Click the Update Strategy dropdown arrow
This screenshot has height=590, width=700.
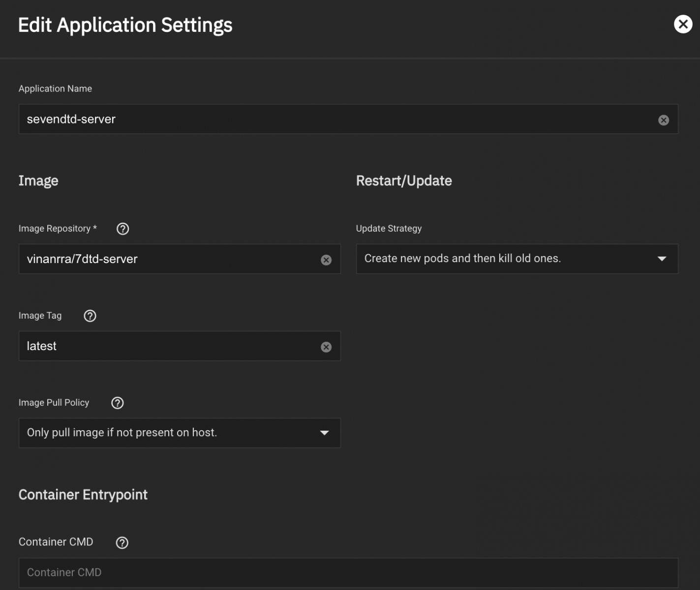pos(662,259)
